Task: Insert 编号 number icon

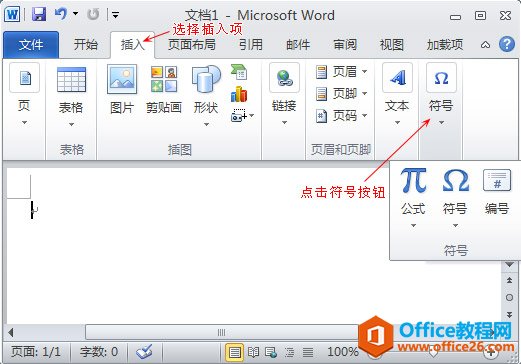Action: tap(497, 180)
